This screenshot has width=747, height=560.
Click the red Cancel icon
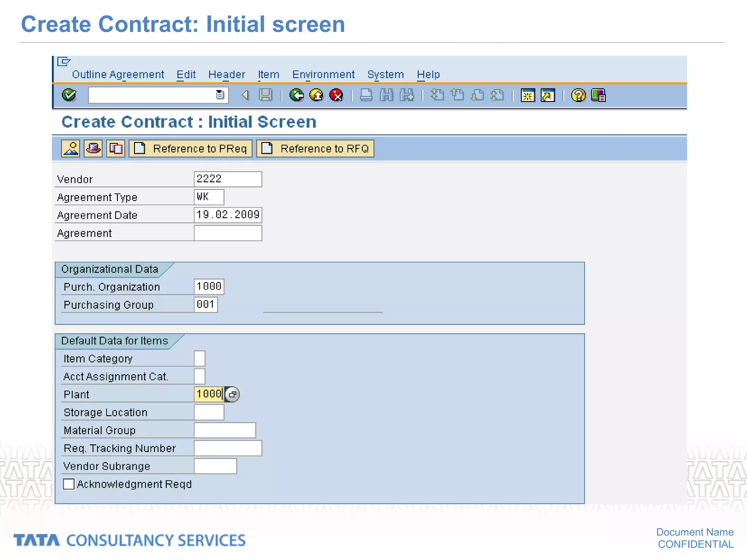(336, 95)
